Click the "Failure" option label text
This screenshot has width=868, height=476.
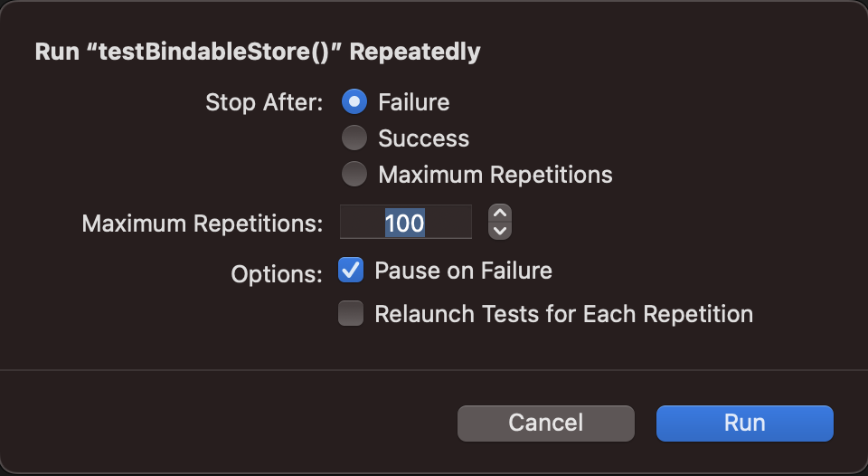tap(413, 102)
